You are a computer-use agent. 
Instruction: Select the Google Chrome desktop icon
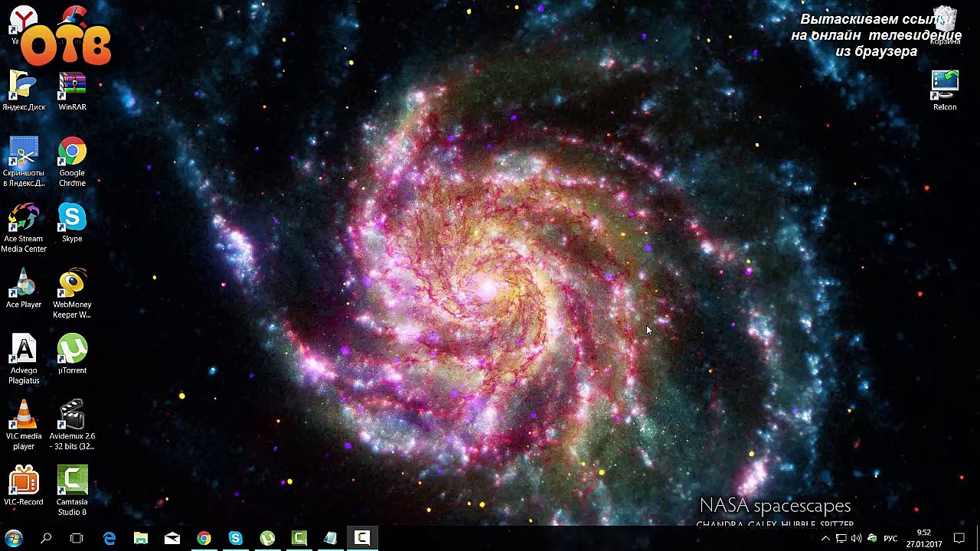(72, 161)
